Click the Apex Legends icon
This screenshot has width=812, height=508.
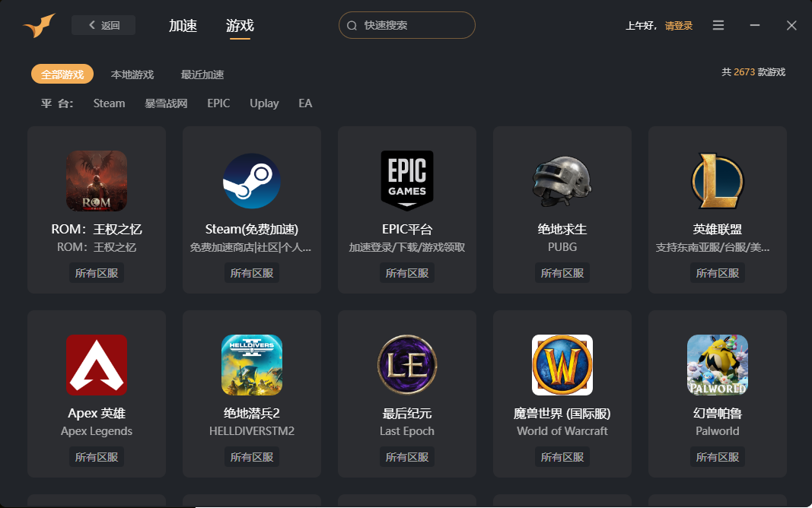tap(97, 365)
